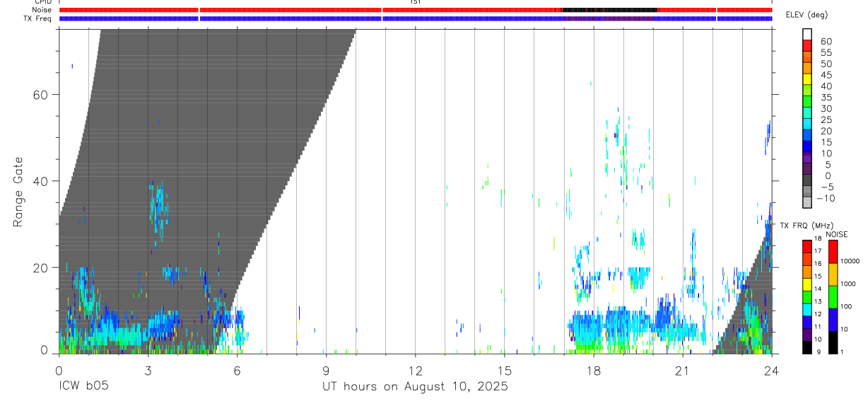Image resolution: width=868 pixels, height=401 pixels.
Task: Click the NOISE colorbar title
Action: (x=836, y=235)
